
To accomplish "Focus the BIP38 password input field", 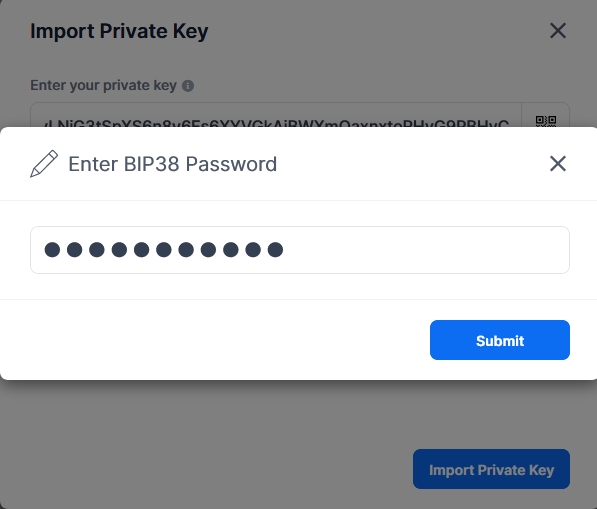I will click(300, 250).
